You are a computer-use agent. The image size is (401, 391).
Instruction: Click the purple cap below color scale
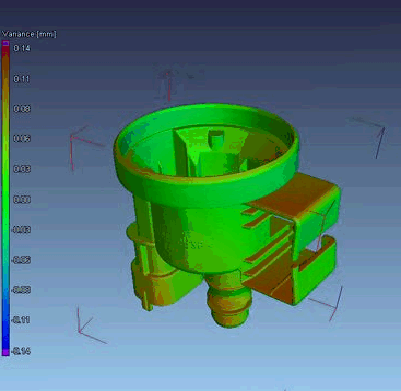[5, 352]
